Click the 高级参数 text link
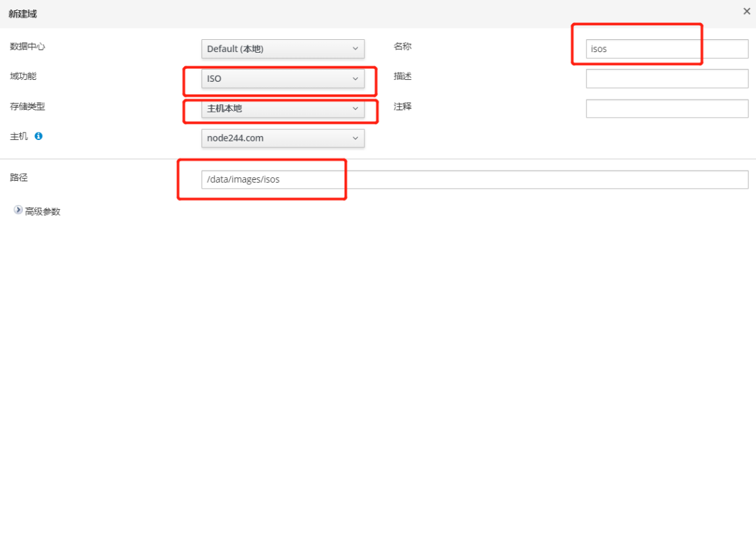756x552 pixels. coord(43,212)
